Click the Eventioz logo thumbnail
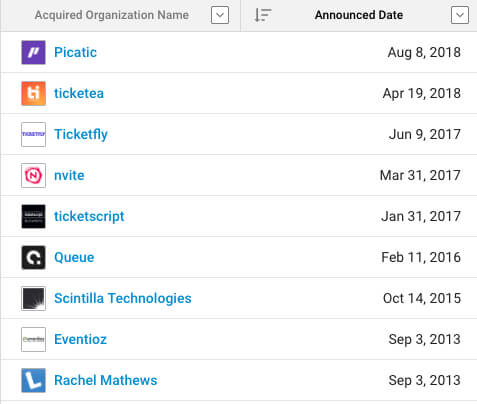Viewport: 477px width, 404px height. 33,339
